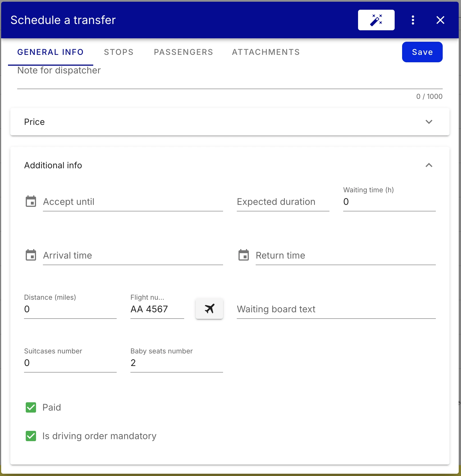Click the Save button
Viewport: 461px width, 476px height.
click(x=422, y=52)
